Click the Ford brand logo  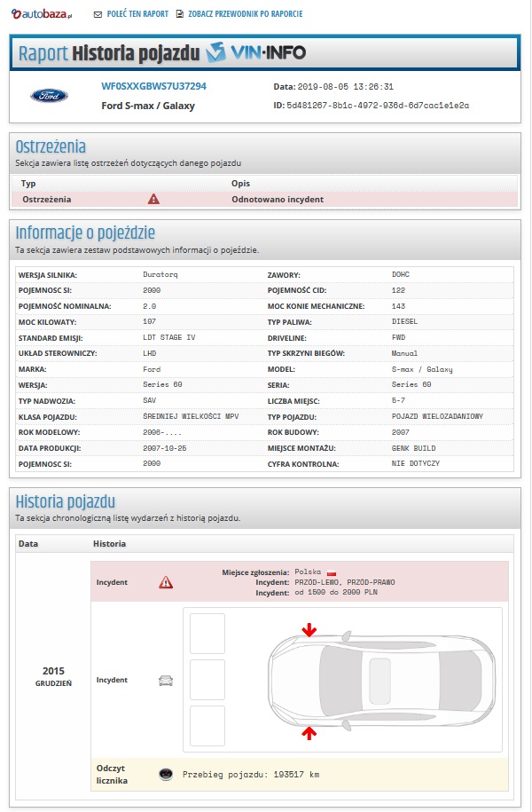point(49,95)
